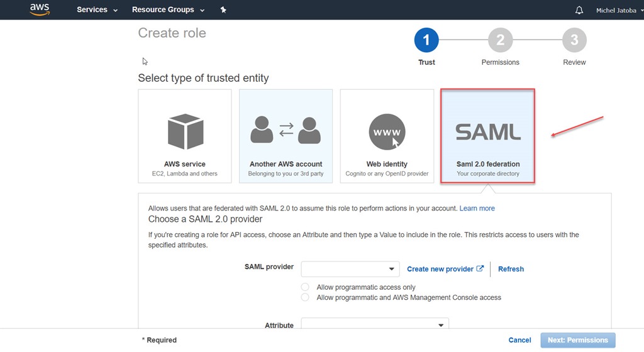Select the AWS service cube icon
644x352 pixels.
point(186,131)
